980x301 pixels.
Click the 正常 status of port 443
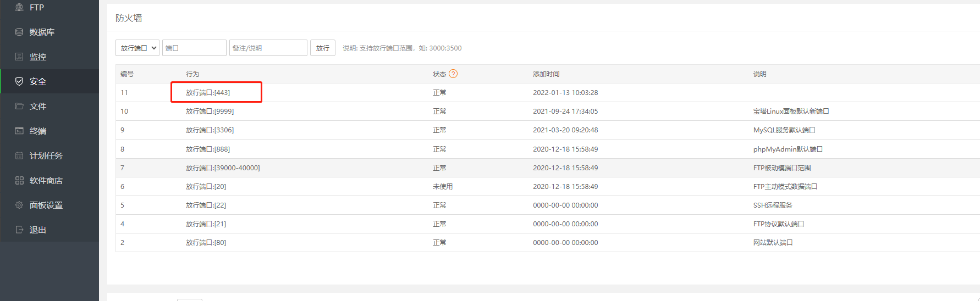tap(439, 92)
